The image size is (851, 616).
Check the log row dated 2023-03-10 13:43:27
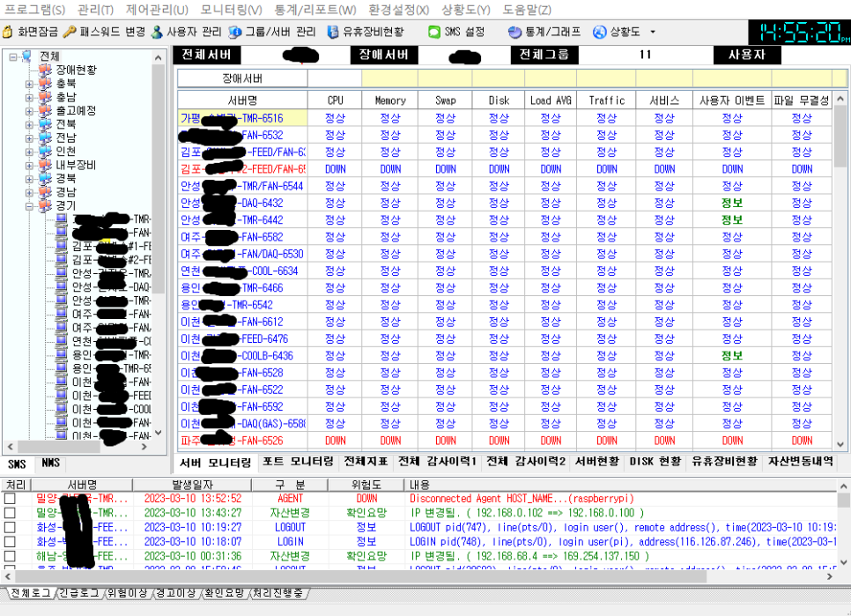[10, 513]
